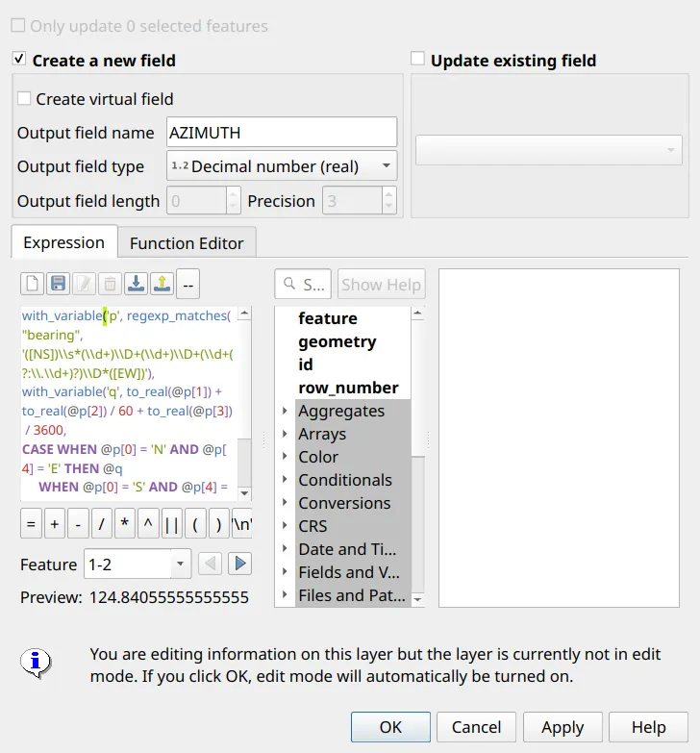This screenshot has width=700, height=753.
Task: Expand the Files and Paths group
Action: pos(285,595)
